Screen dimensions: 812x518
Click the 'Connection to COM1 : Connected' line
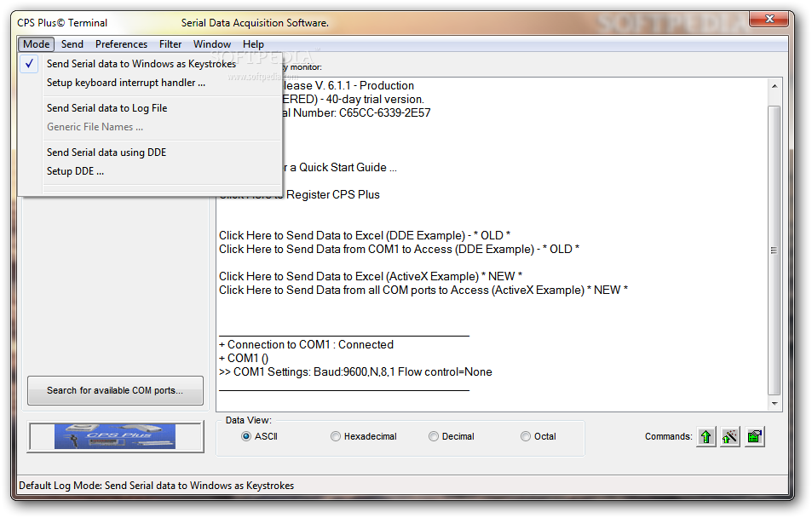306,344
